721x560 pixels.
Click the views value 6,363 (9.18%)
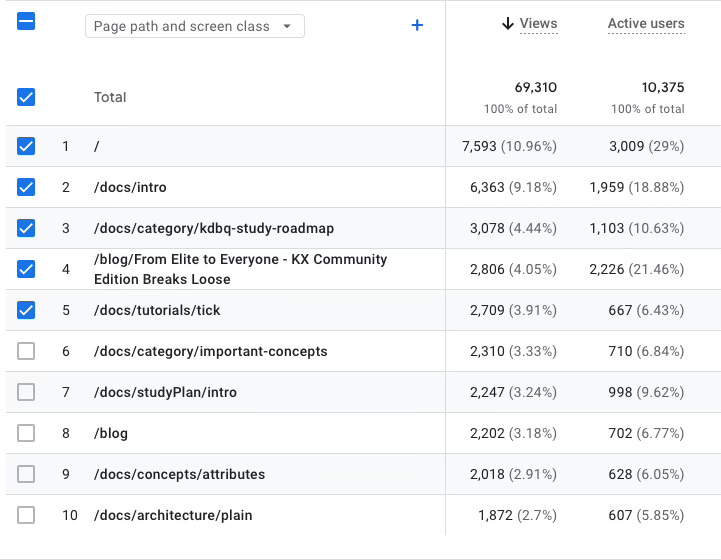pos(513,187)
